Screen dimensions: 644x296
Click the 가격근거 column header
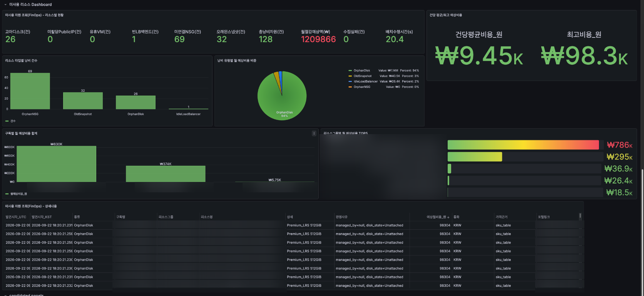[x=502, y=217]
